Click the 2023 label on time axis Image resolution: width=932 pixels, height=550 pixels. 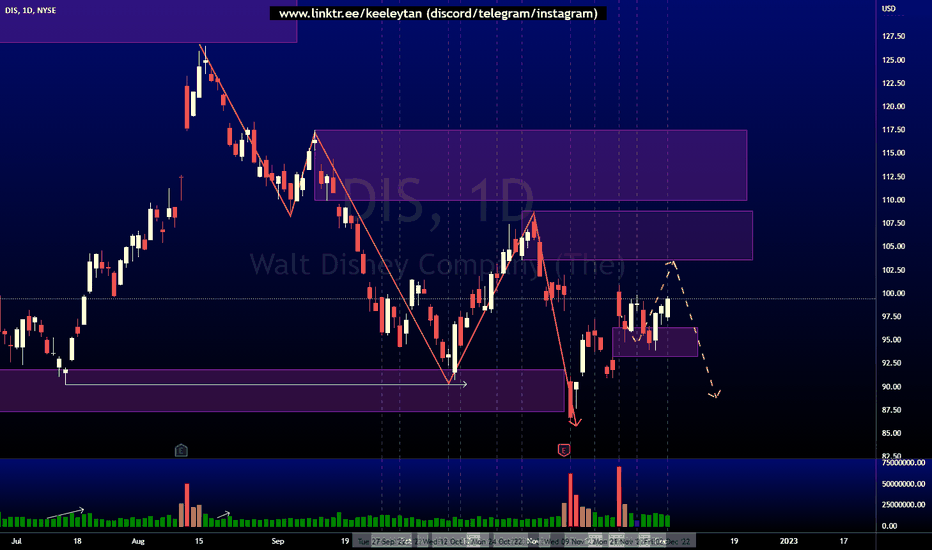click(789, 541)
